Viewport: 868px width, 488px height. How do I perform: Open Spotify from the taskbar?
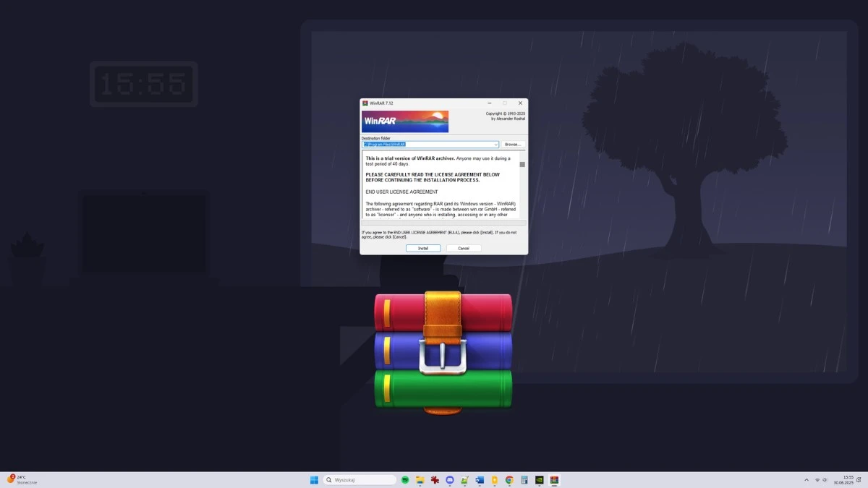404,479
